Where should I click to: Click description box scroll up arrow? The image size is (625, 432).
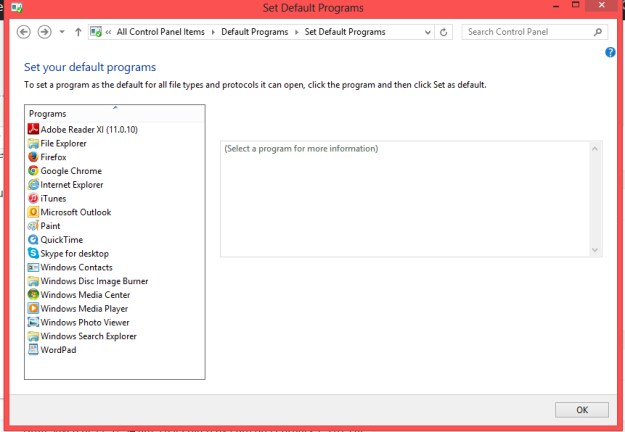[x=595, y=149]
